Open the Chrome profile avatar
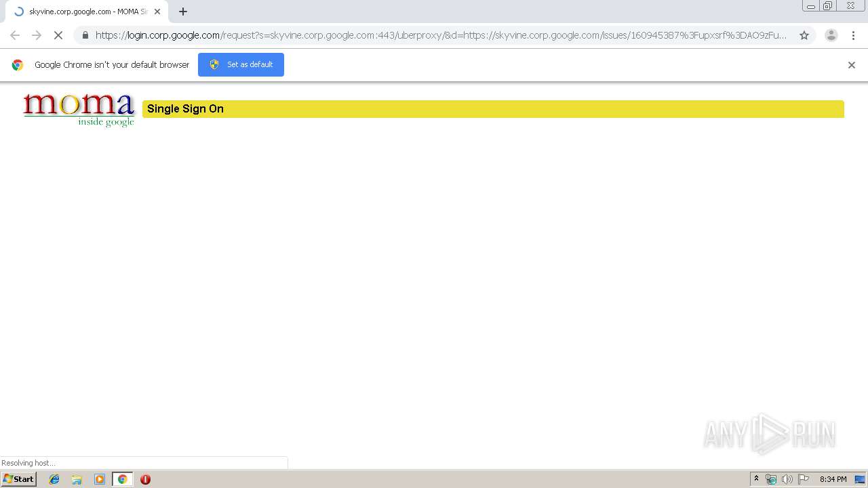868x488 pixels. click(x=831, y=35)
